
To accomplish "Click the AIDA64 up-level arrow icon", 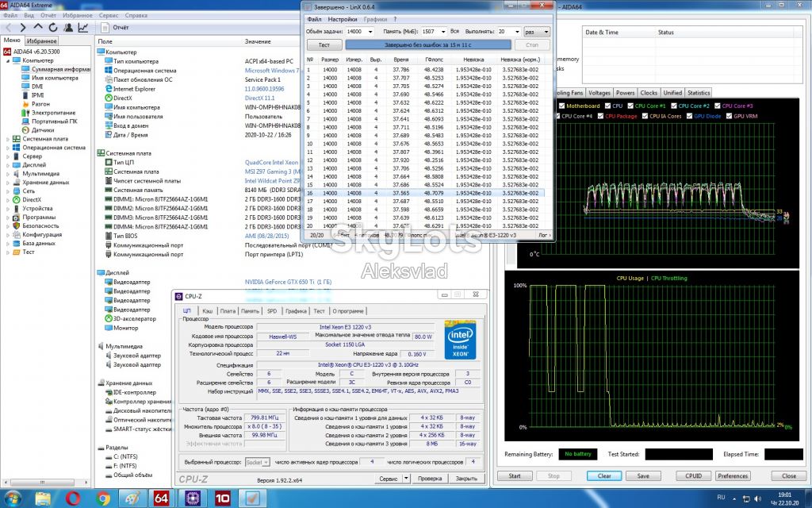I will click(38, 28).
